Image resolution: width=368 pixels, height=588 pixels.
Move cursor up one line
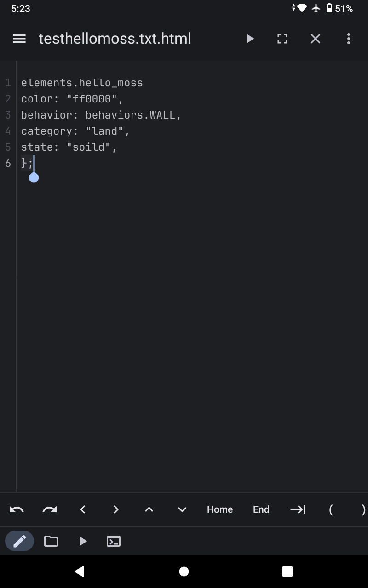[149, 509]
